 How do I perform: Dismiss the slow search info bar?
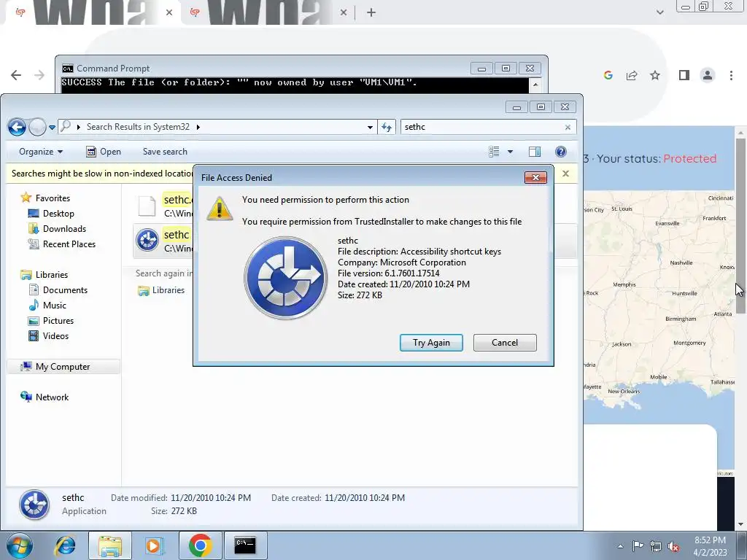(x=565, y=174)
